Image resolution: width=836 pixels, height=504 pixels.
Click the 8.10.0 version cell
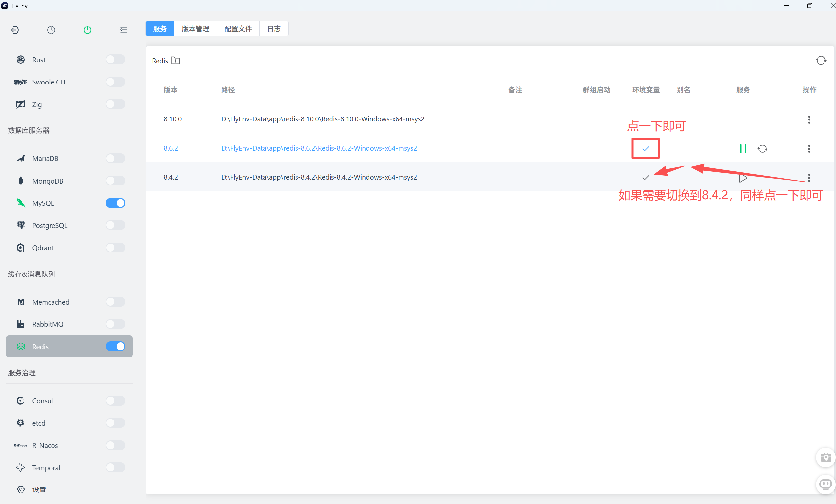pyautogui.click(x=173, y=119)
